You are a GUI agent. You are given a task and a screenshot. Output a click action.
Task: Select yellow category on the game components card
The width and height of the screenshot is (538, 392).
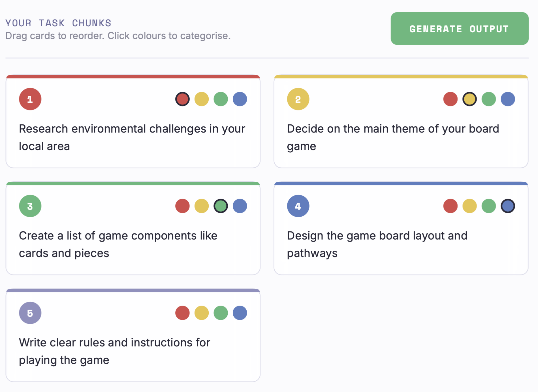(x=202, y=206)
